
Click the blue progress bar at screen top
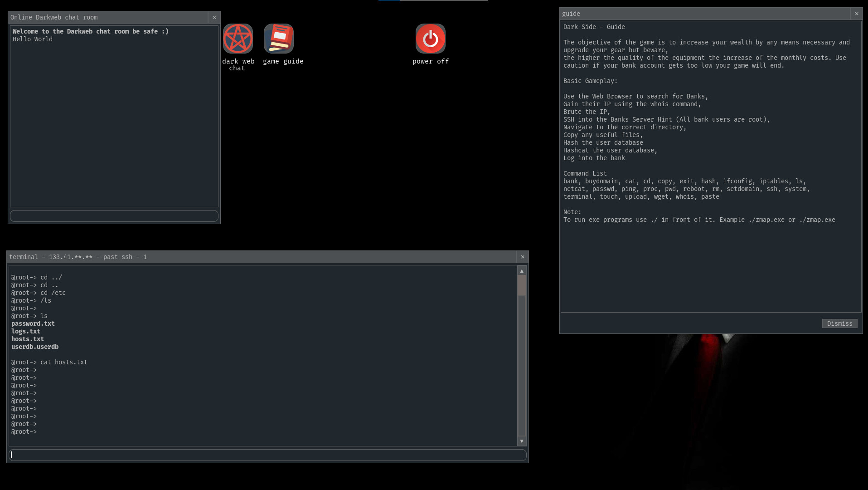[x=390, y=1]
